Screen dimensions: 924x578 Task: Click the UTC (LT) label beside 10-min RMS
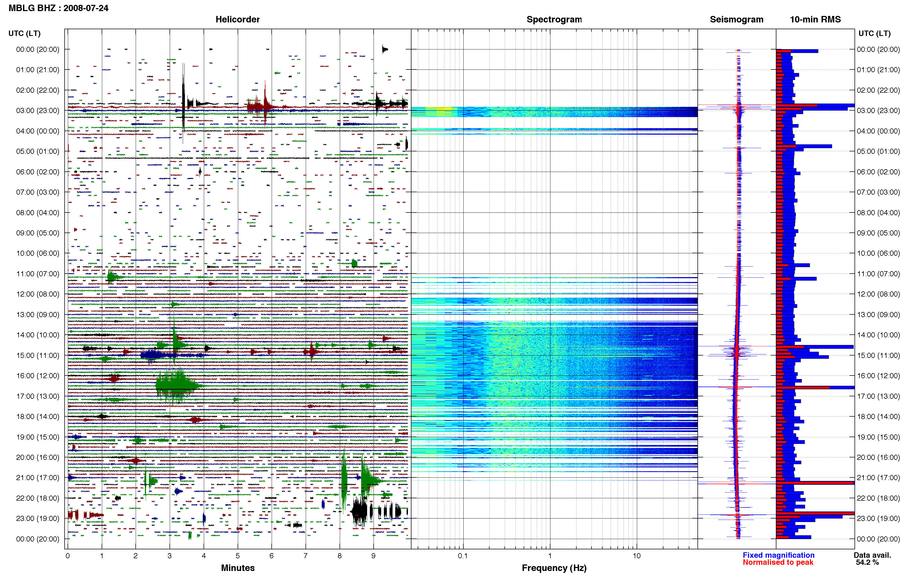click(874, 34)
